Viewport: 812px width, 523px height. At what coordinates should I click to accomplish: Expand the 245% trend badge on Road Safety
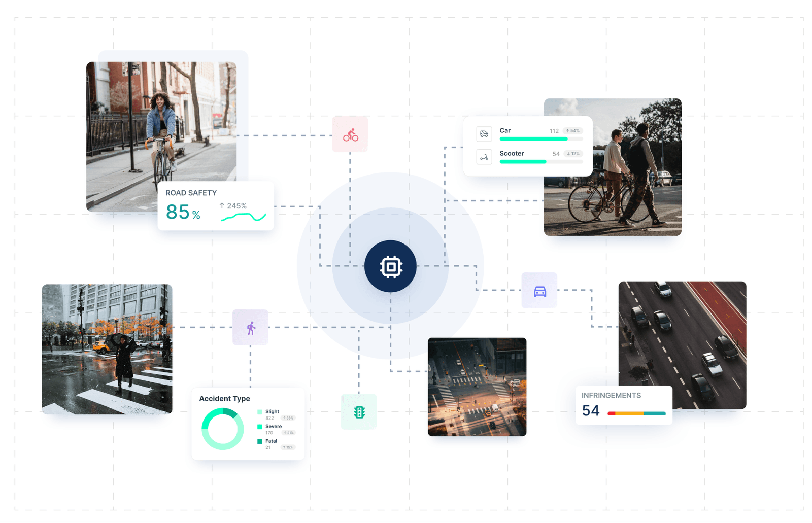[x=232, y=206]
